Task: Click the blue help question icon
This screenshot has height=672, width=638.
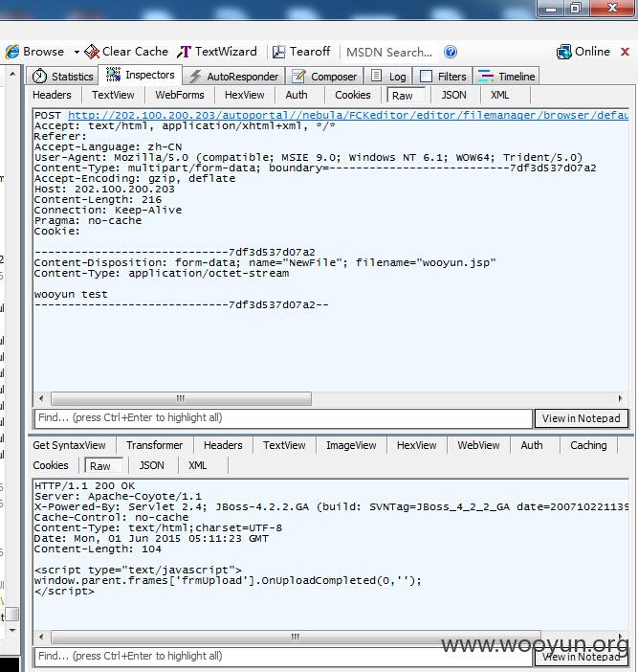Action: click(451, 52)
